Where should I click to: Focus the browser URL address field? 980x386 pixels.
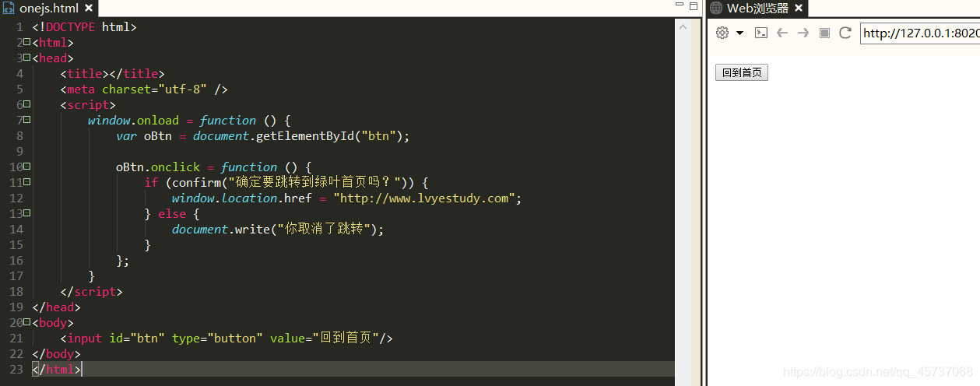tap(920, 33)
